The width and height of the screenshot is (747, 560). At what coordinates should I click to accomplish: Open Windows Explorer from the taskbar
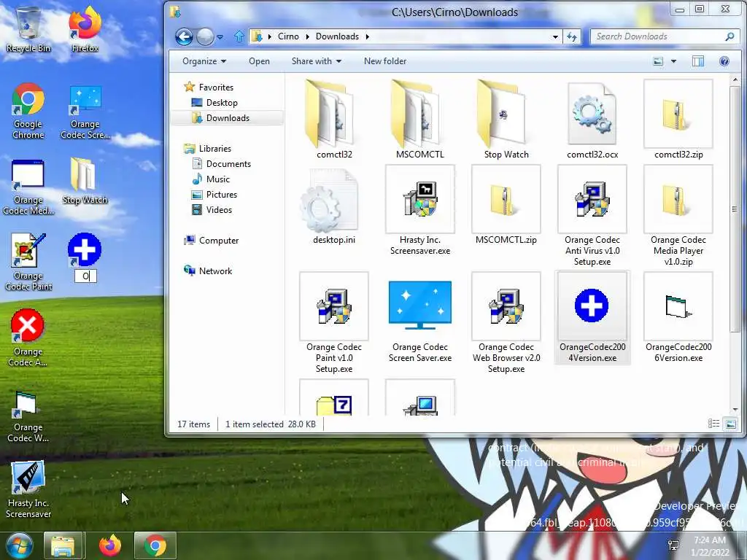63,545
